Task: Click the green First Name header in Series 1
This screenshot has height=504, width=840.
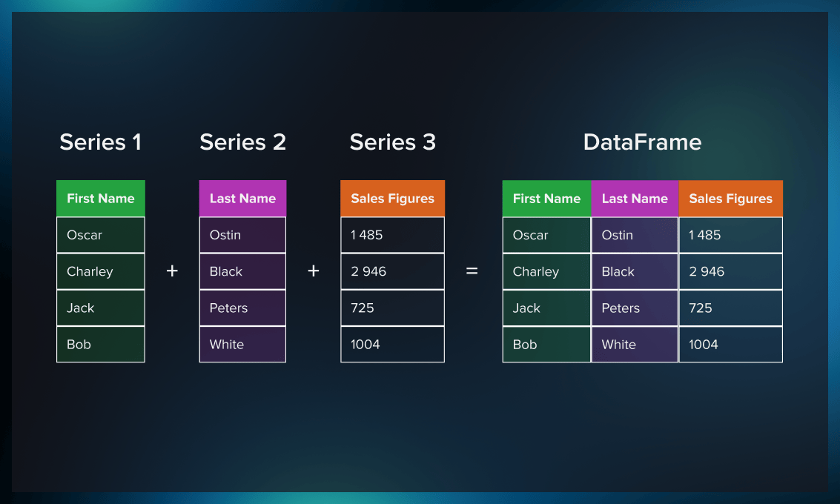Action: (x=101, y=198)
